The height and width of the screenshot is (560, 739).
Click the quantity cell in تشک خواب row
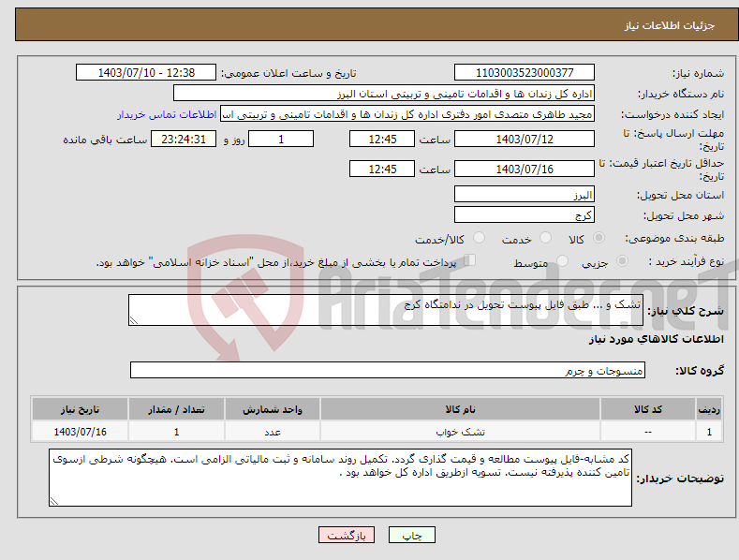click(176, 432)
